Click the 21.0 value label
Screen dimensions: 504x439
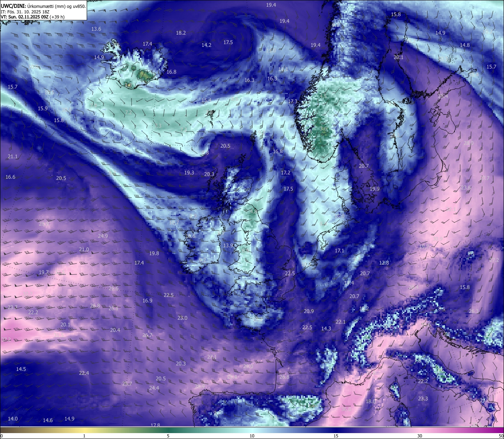pyautogui.click(x=84, y=250)
